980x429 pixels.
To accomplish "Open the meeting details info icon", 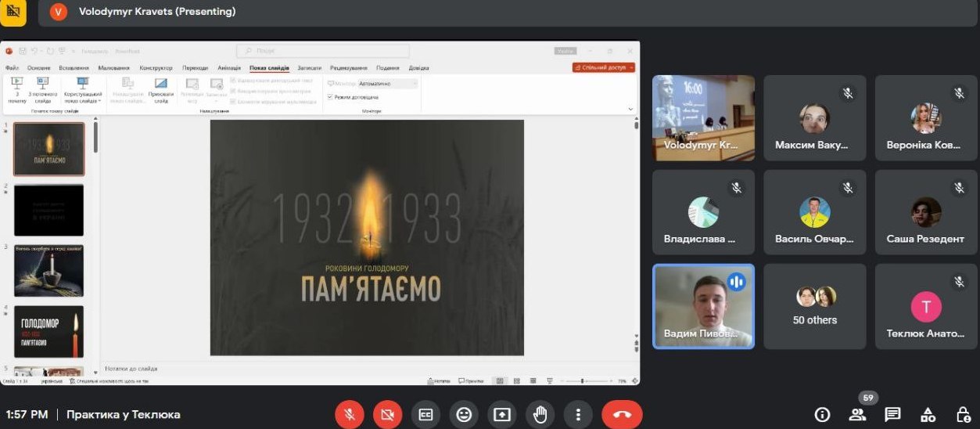I will [821, 415].
